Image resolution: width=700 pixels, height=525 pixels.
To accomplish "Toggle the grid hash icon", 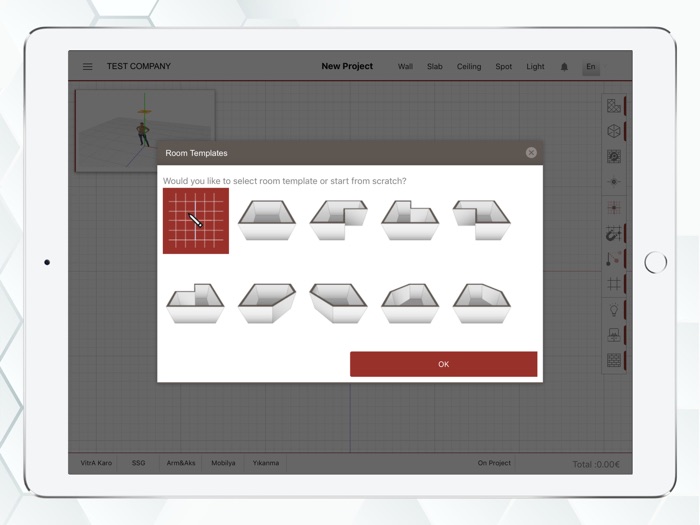I will pos(614,284).
